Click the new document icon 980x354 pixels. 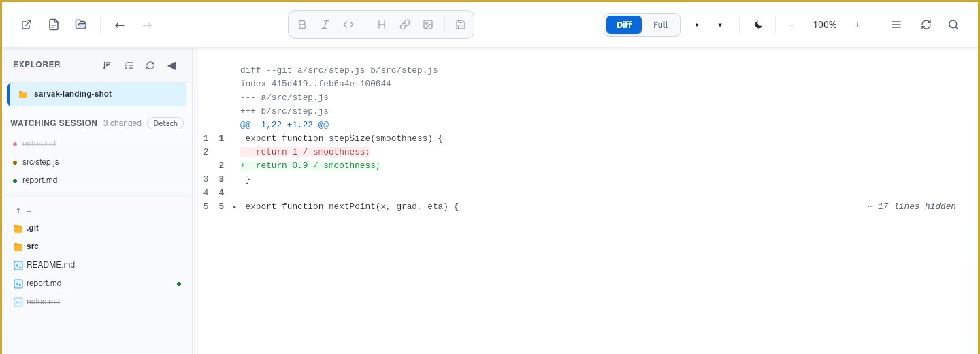54,25
